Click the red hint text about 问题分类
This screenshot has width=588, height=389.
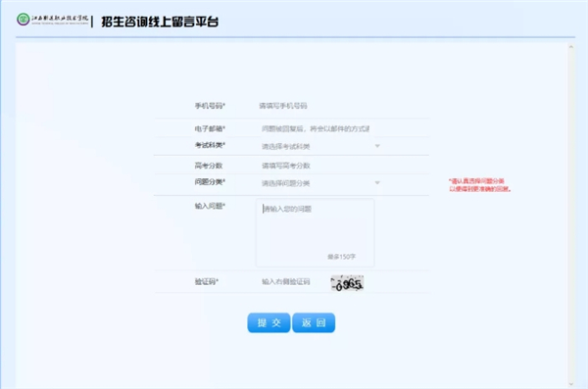tap(479, 185)
